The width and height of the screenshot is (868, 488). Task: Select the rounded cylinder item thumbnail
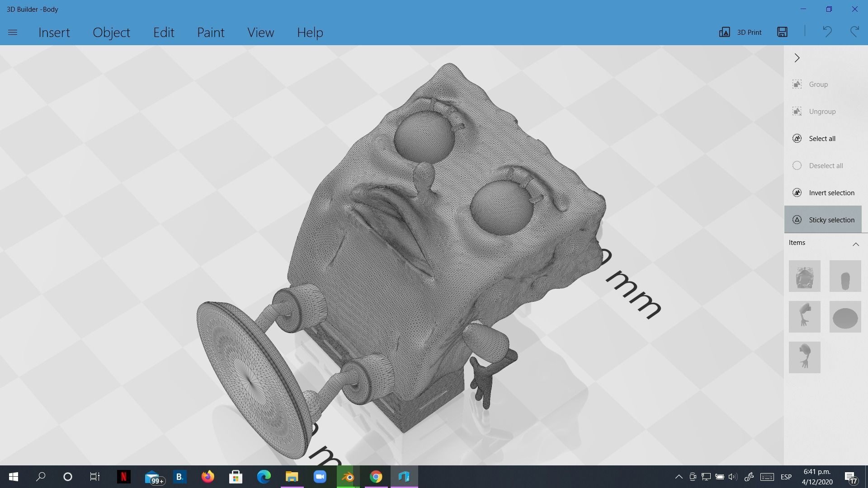click(x=845, y=276)
